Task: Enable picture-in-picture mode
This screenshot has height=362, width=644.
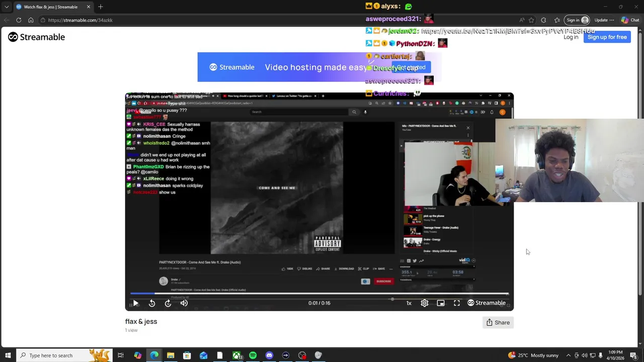Action: (x=441, y=303)
